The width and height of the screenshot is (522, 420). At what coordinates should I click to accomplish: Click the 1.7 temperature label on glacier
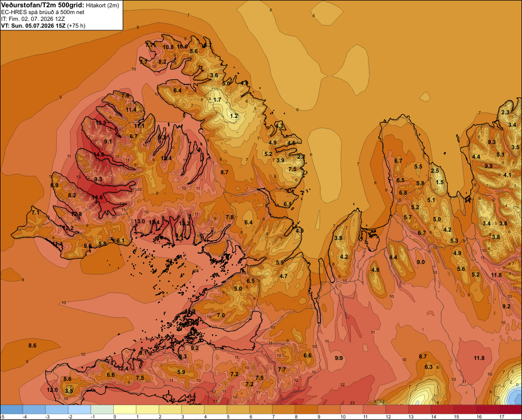pyautogui.click(x=217, y=100)
